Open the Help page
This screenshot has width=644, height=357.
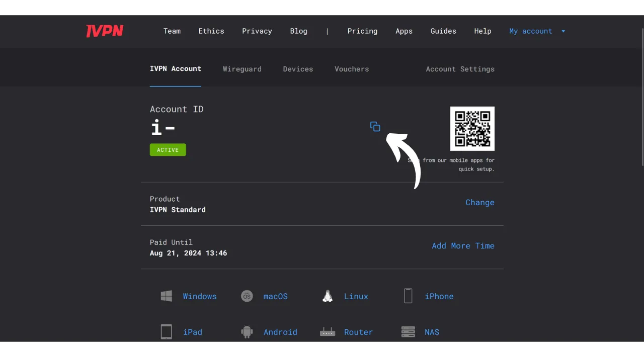pos(483,31)
